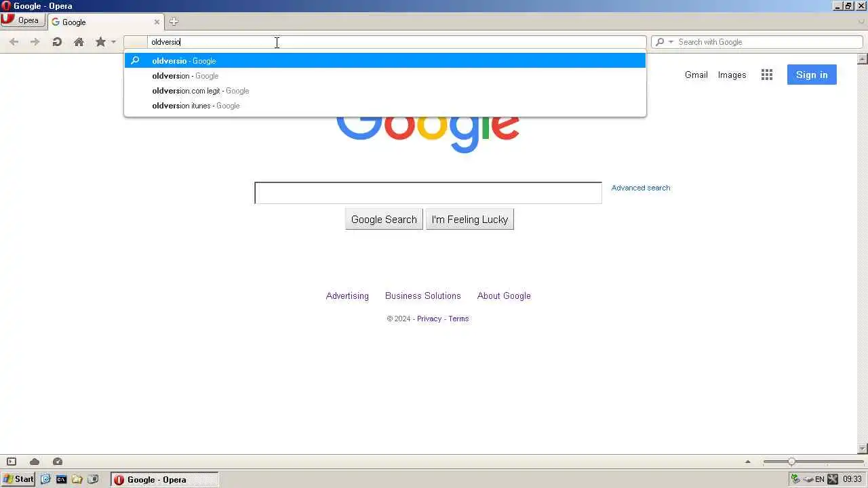Screen dimensions: 868x488
Task: Open the folder icon in quick launch
Action: point(77,479)
